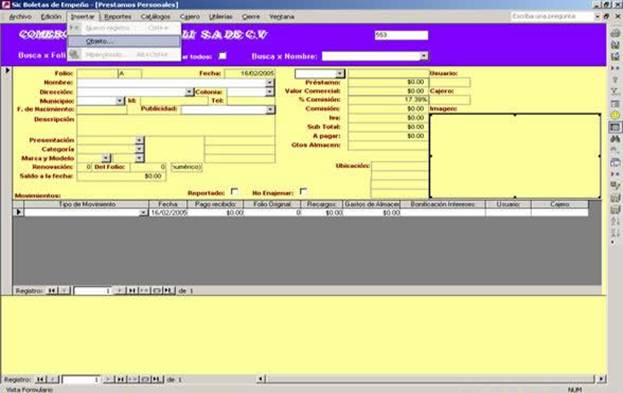Viewport: 623px width, 393px height.
Task: Go to last record in bottom navigation bar
Action: point(120,379)
